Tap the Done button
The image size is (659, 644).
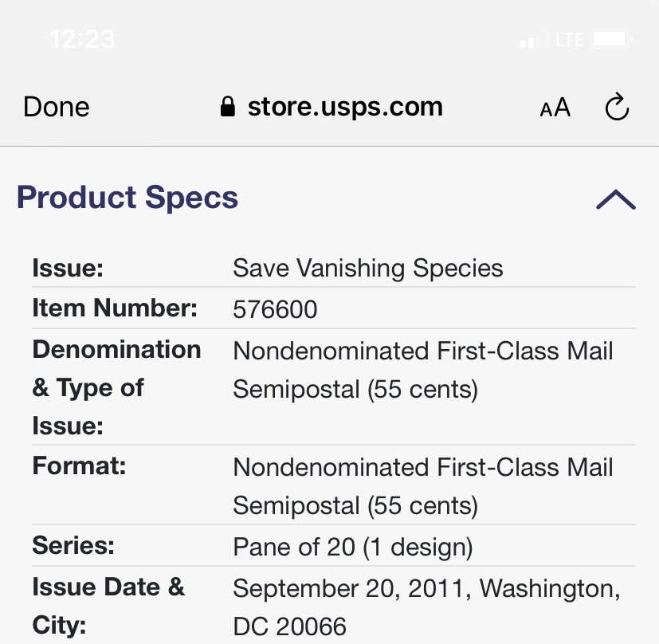56,107
